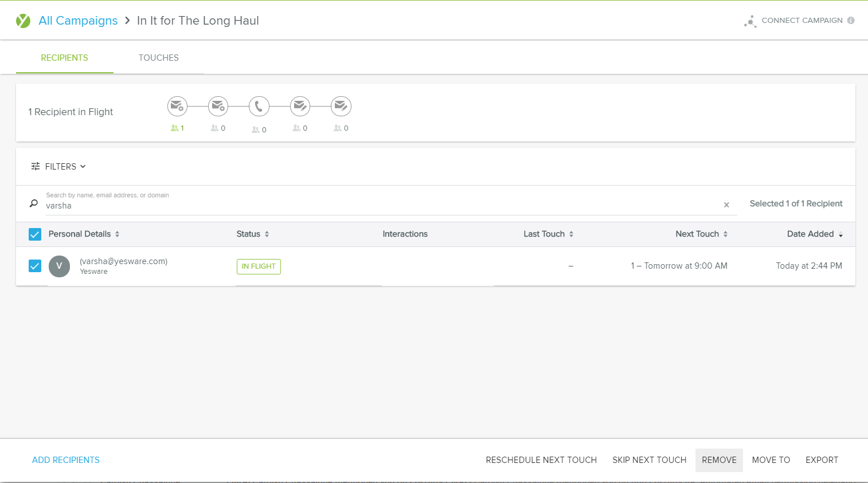Viewport: 868px width, 483px height.
Task: Click the Connect Campaign info icon
Action: (851, 21)
